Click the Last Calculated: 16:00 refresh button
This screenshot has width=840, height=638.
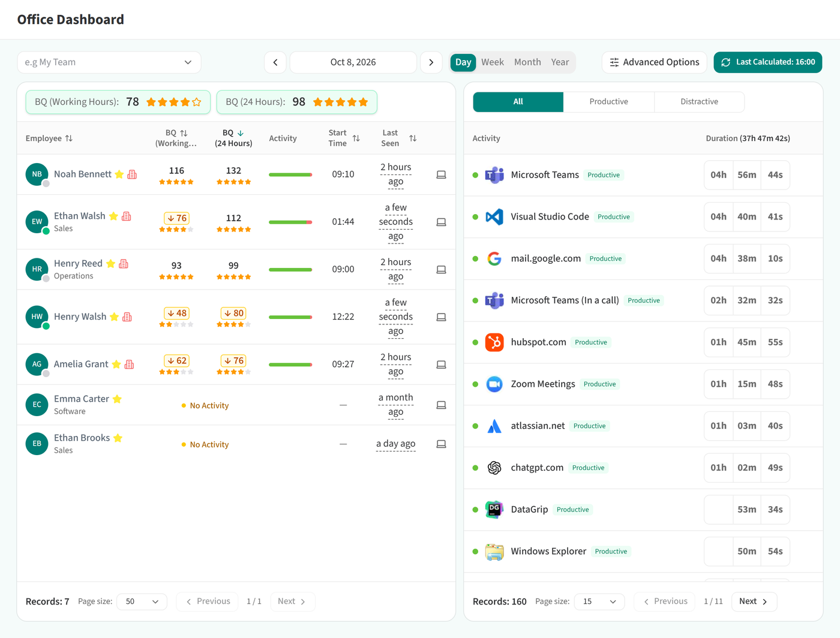coord(768,62)
